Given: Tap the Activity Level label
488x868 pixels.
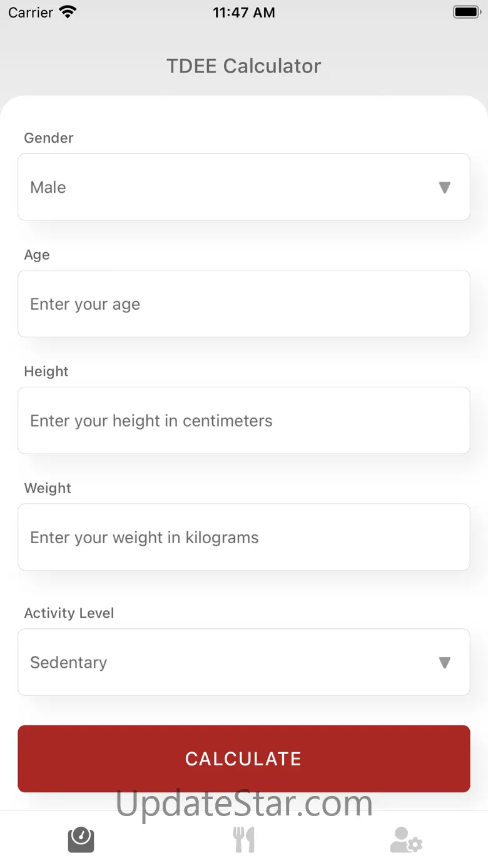Looking at the screenshot, I should pyautogui.click(x=69, y=613).
